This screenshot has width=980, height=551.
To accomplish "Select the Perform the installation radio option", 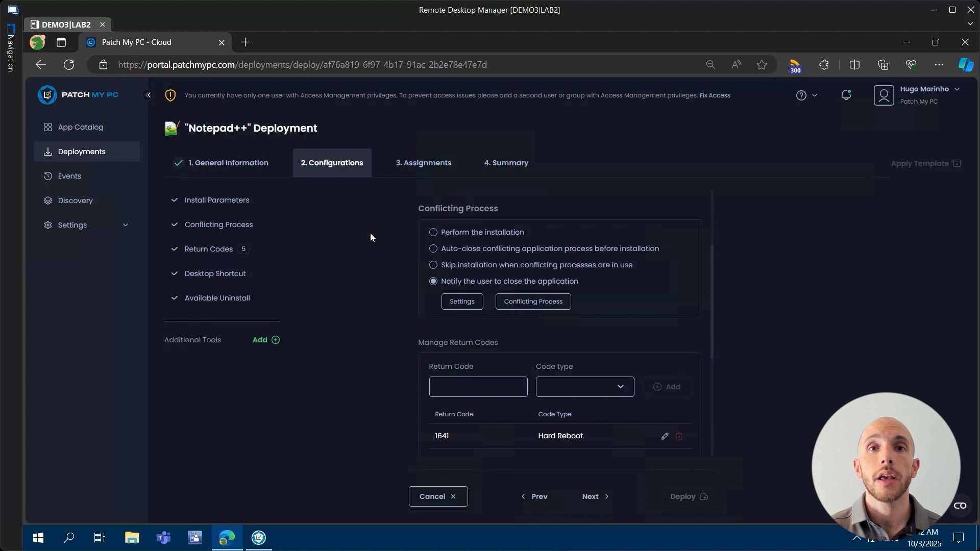I will point(433,232).
